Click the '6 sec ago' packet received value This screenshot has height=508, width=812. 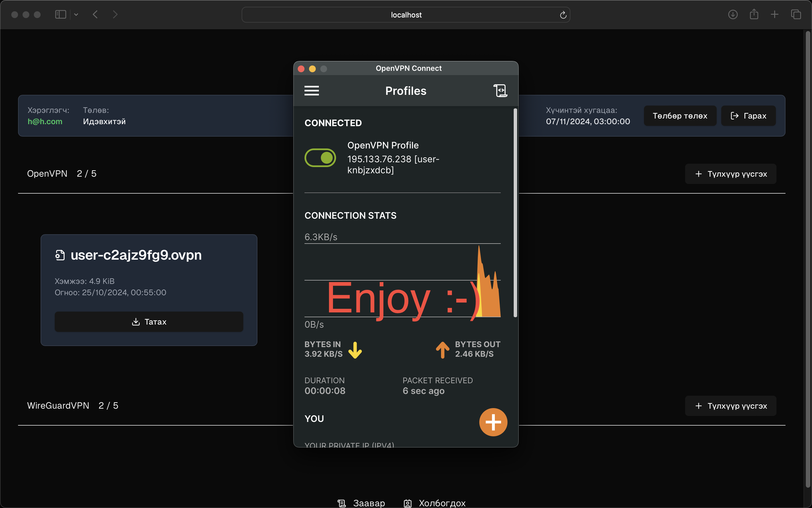[423, 391]
